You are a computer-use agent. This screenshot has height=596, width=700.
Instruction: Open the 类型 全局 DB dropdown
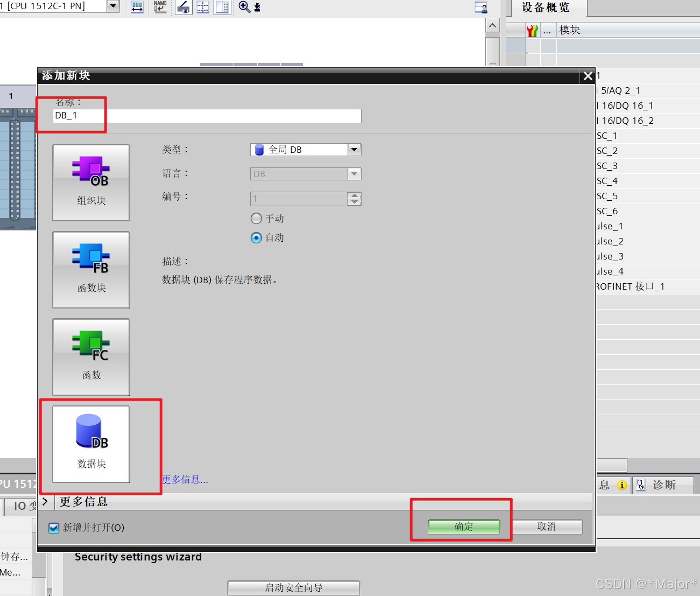(353, 149)
